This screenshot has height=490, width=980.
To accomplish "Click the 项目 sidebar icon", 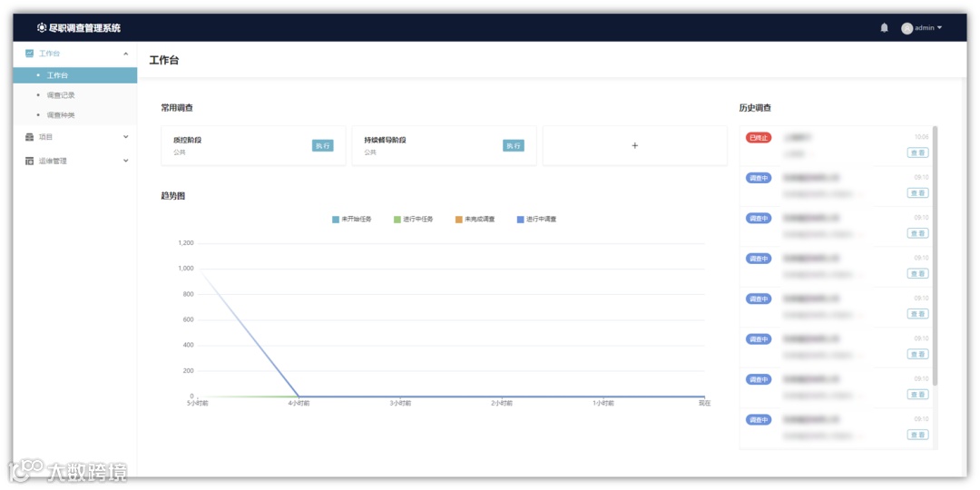I will pyautogui.click(x=29, y=137).
